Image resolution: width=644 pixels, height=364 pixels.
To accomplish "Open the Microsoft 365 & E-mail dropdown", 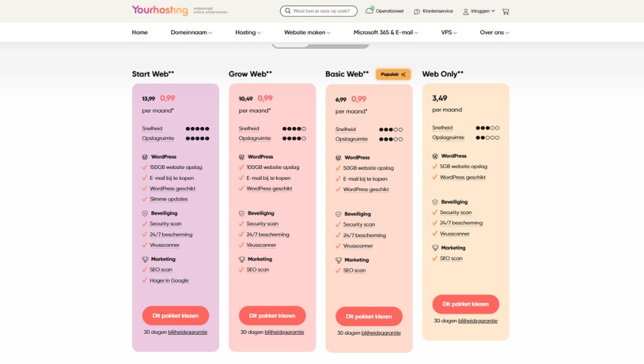I will pos(385,33).
